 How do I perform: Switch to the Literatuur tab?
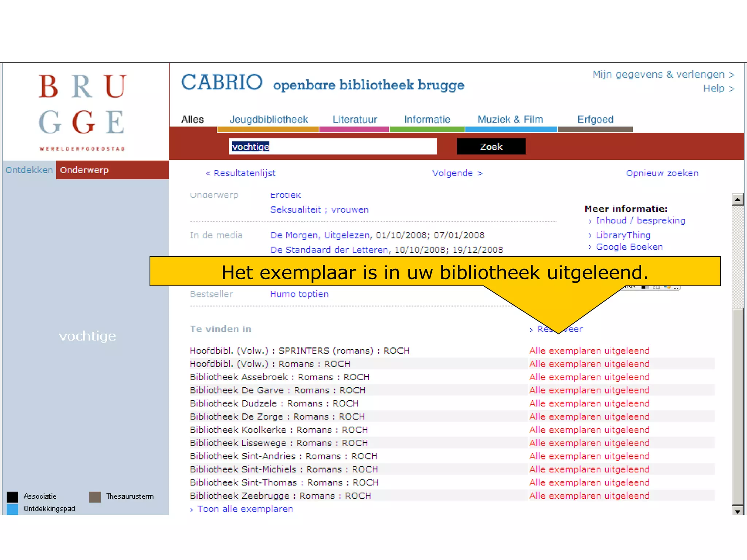click(x=355, y=119)
